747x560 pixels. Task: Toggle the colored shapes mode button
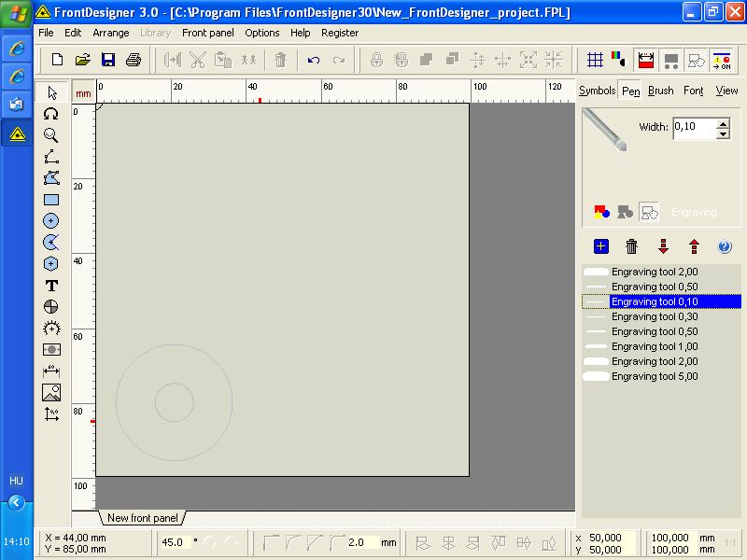coord(602,213)
